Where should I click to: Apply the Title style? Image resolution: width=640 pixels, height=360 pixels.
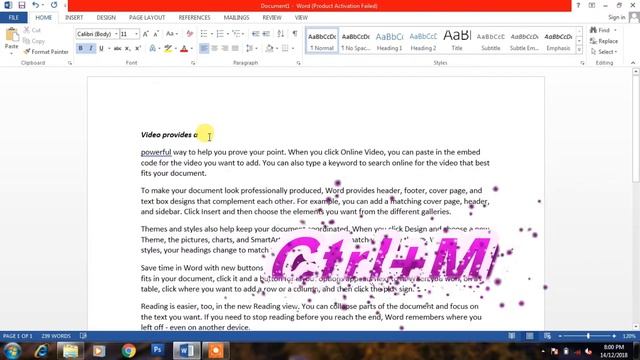457,41
